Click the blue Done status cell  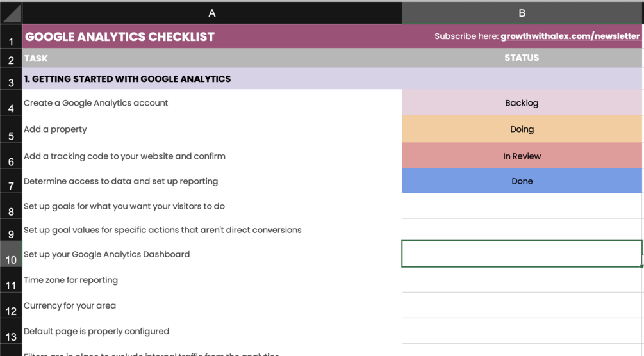point(522,181)
